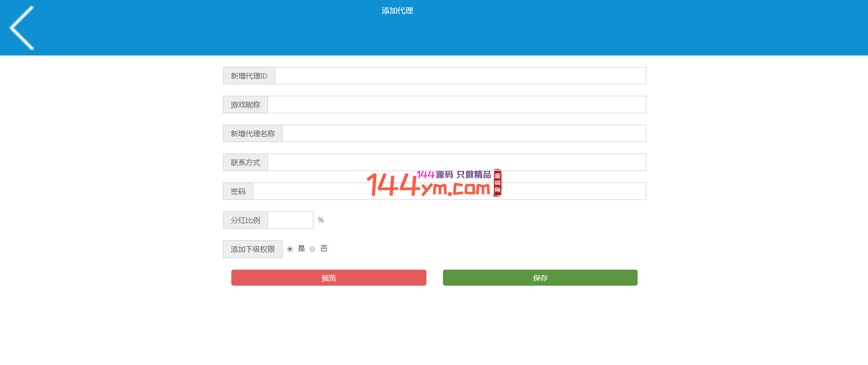Click the 否 text label
Image resolution: width=868 pixels, height=365 pixels.
click(x=324, y=249)
